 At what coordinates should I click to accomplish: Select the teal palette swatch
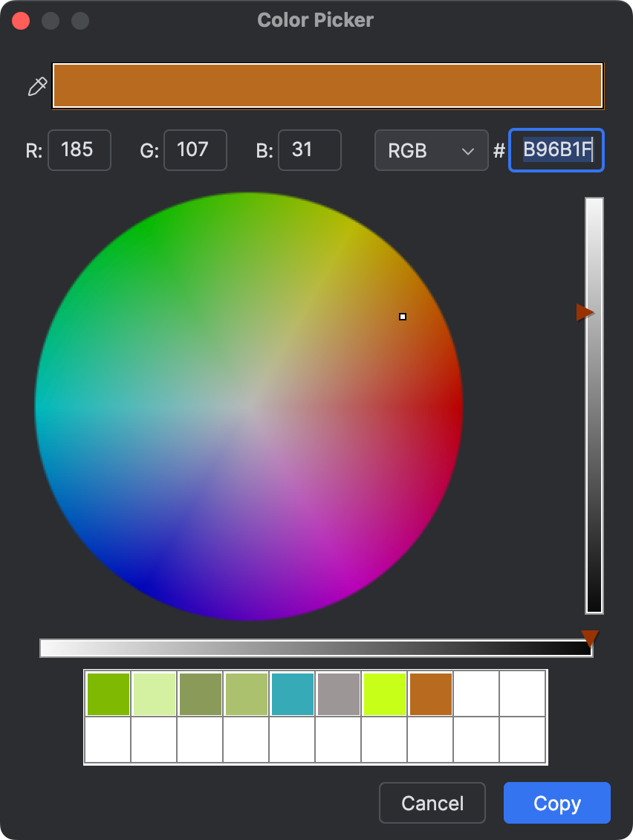(x=291, y=693)
